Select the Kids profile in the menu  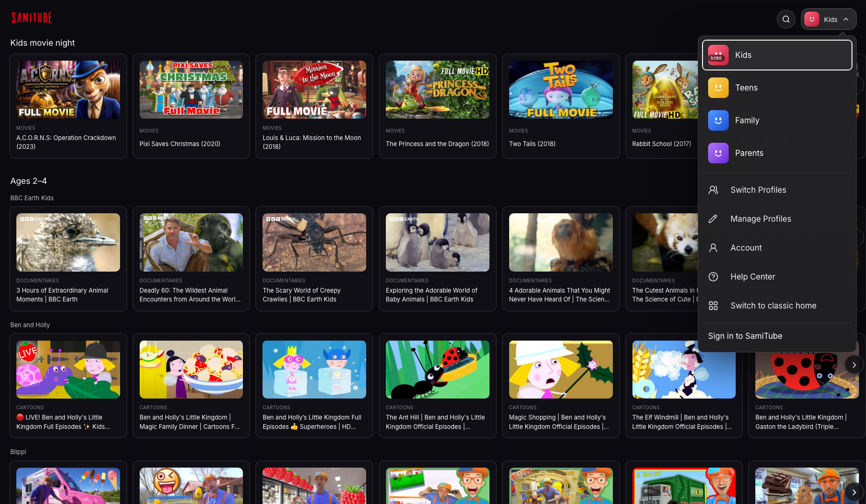coord(777,55)
